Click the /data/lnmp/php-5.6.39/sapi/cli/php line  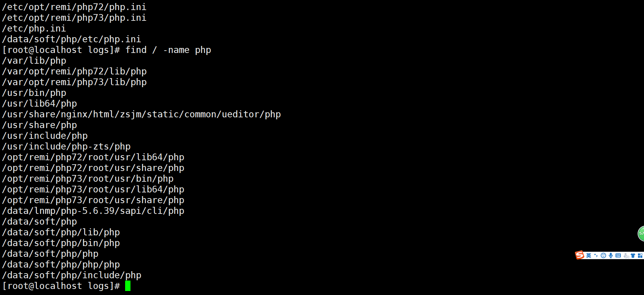coord(93,211)
